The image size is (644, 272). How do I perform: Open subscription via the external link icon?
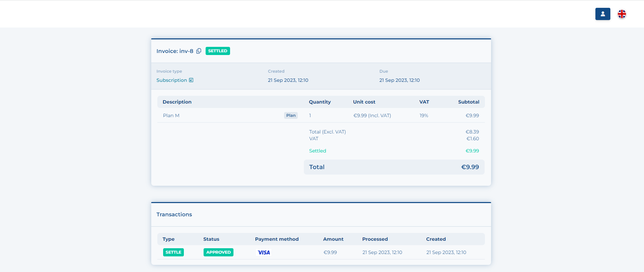click(x=191, y=80)
